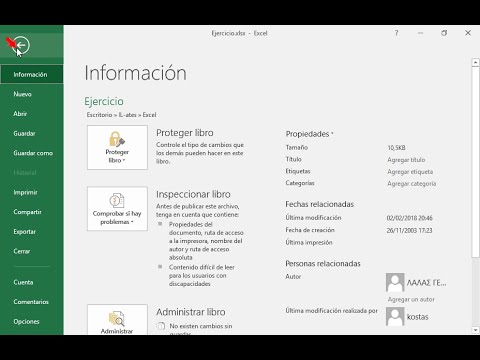Click the 10,5KB size value
This screenshot has width=480, height=360.
coord(396,148)
